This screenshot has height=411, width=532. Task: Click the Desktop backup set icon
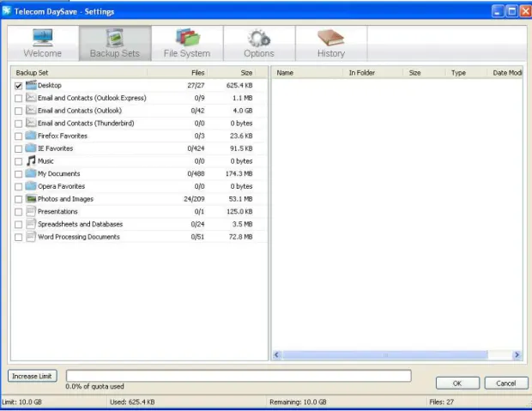coord(31,85)
